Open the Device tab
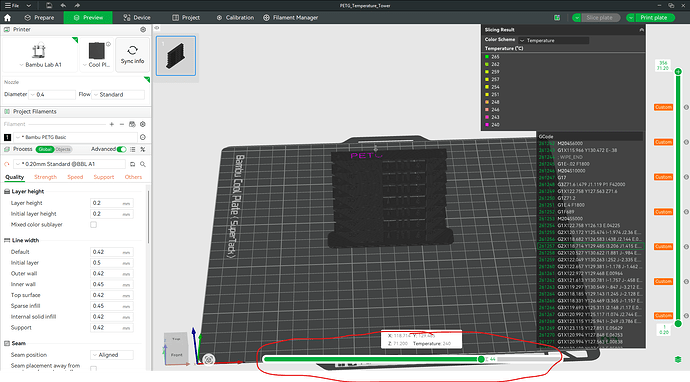 pos(137,18)
